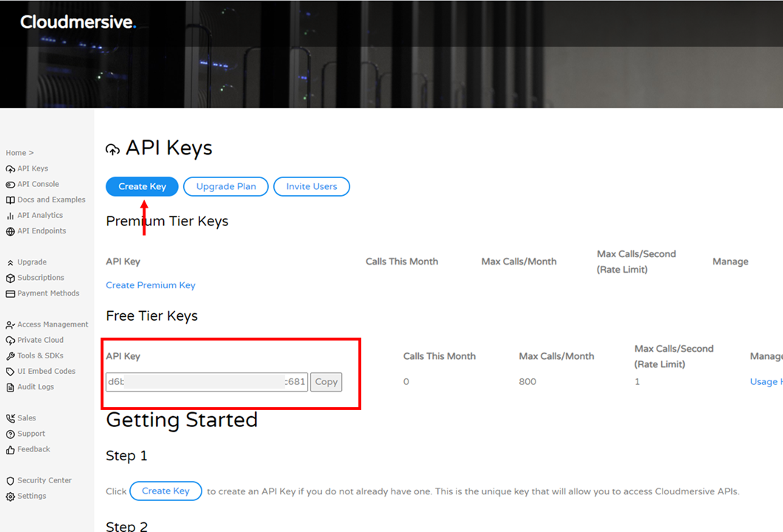Click the Private Cloud icon
The height and width of the screenshot is (532, 783).
point(10,340)
